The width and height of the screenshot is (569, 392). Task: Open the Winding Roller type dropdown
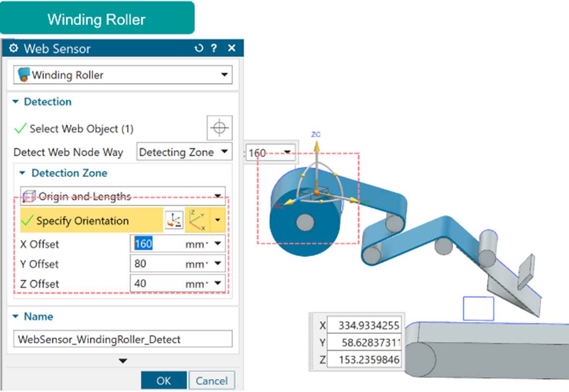click(x=224, y=75)
